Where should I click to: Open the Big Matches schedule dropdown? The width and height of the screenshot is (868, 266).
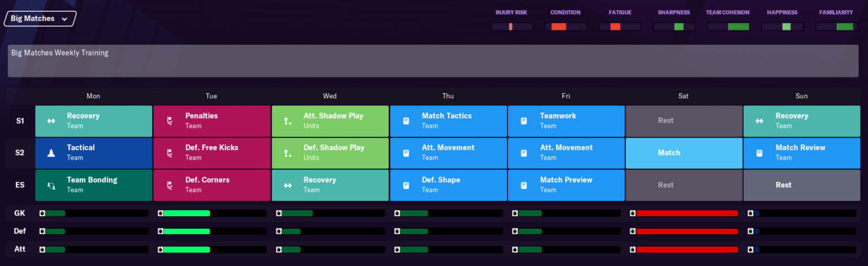click(40, 19)
